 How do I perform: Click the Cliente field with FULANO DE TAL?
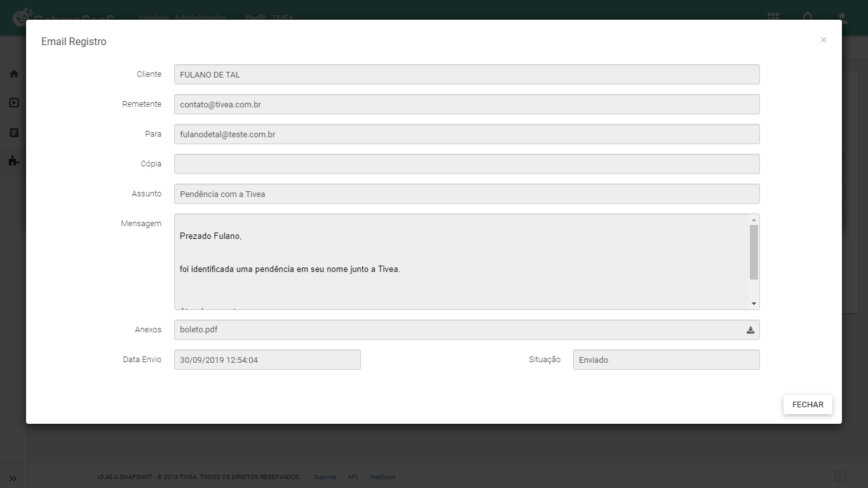[467, 74]
